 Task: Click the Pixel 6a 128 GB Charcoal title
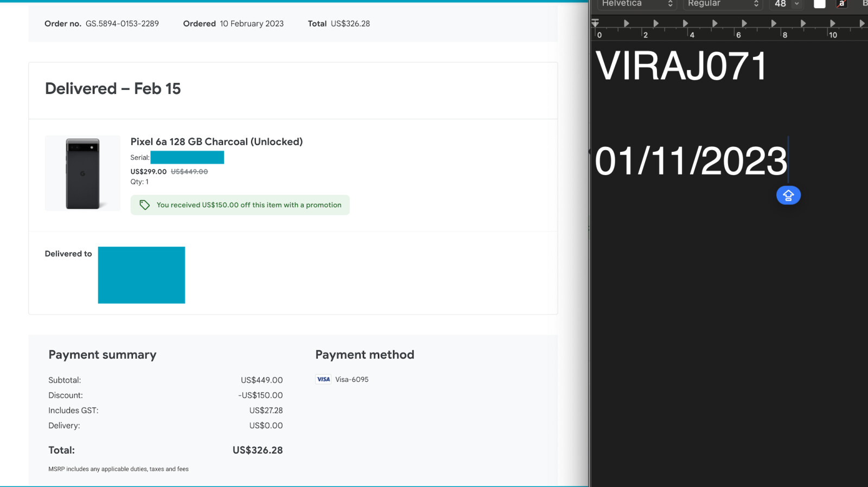point(216,142)
